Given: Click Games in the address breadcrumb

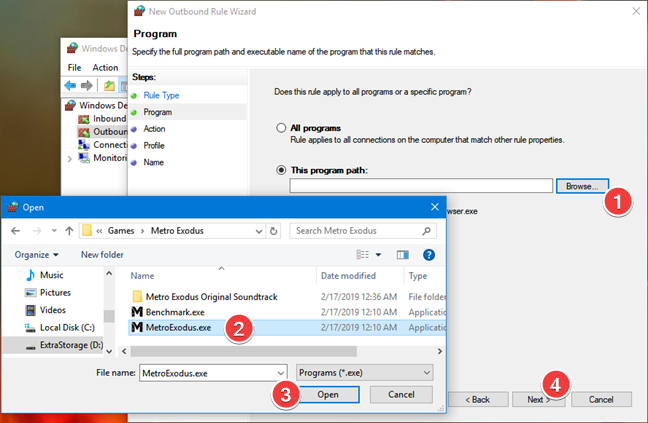Looking at the screenshot, I should tap(121, 231).
